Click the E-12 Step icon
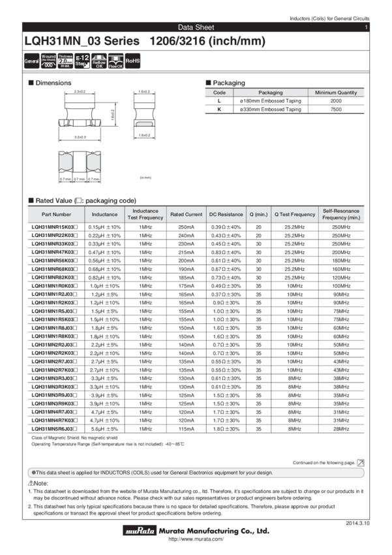The image size is (392, 555). tap(82, 61)
